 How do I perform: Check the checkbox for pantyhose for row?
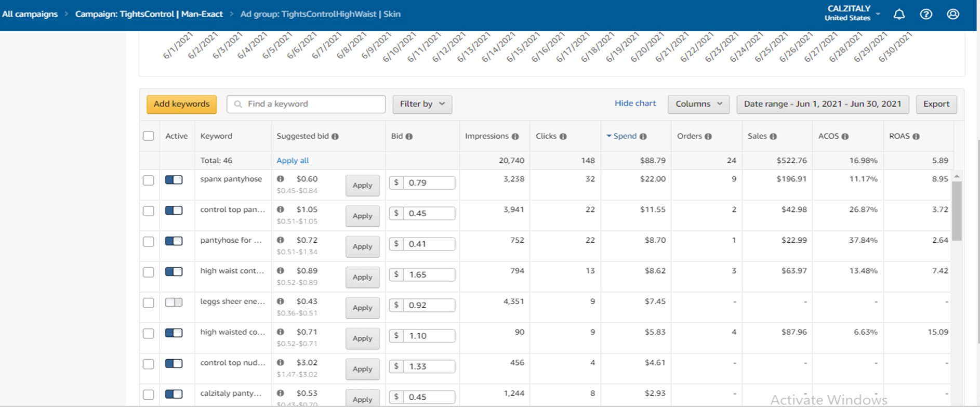[x=149, y=242]
